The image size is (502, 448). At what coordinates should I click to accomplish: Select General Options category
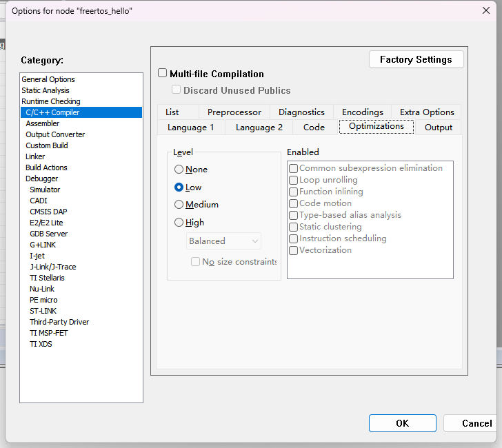click(x=48, y=79)
